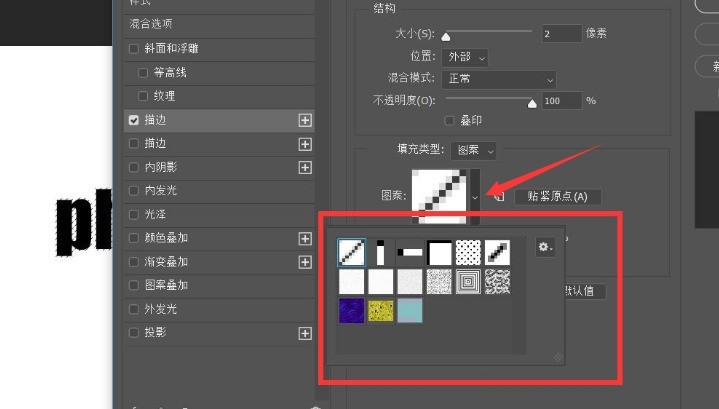The height and width of the screenshot is (409, 719).
Task: Click plus icon beside 颜色叠加
Action: coord(305,238)
